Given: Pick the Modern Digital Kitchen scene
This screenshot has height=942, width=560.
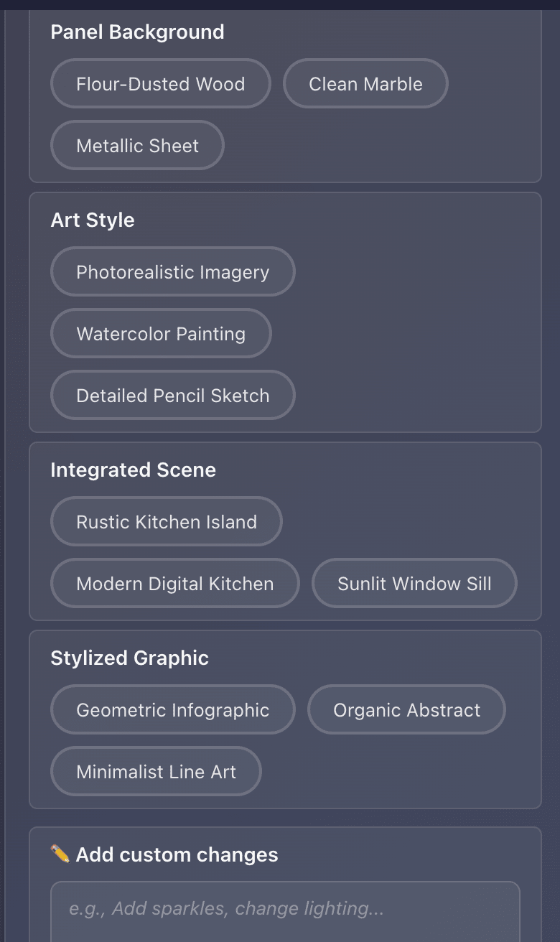Looking at the screenshot, I should coord(174,584).
